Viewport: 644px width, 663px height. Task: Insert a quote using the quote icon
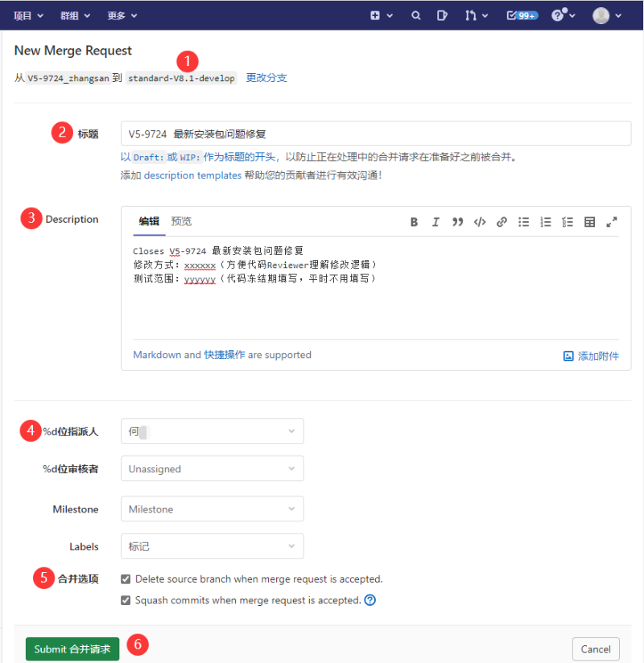[457, 222]
